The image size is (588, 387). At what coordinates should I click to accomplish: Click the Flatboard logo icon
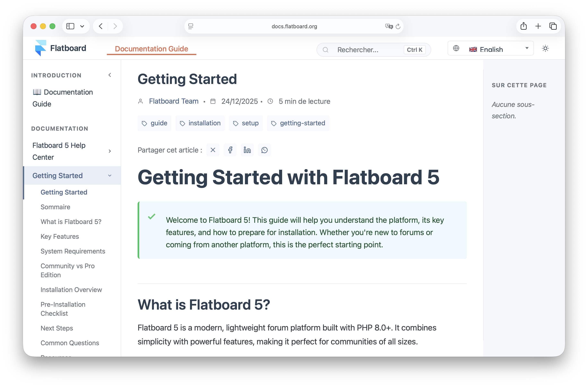coord(41,48)
